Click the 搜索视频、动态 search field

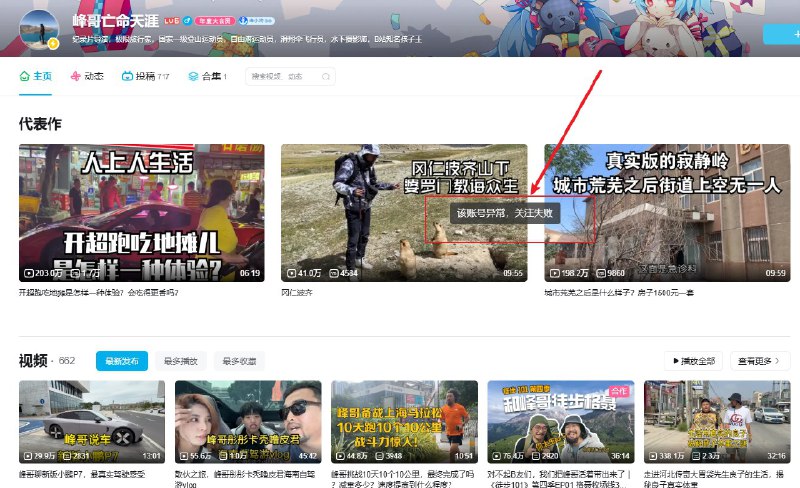[290, 77]
